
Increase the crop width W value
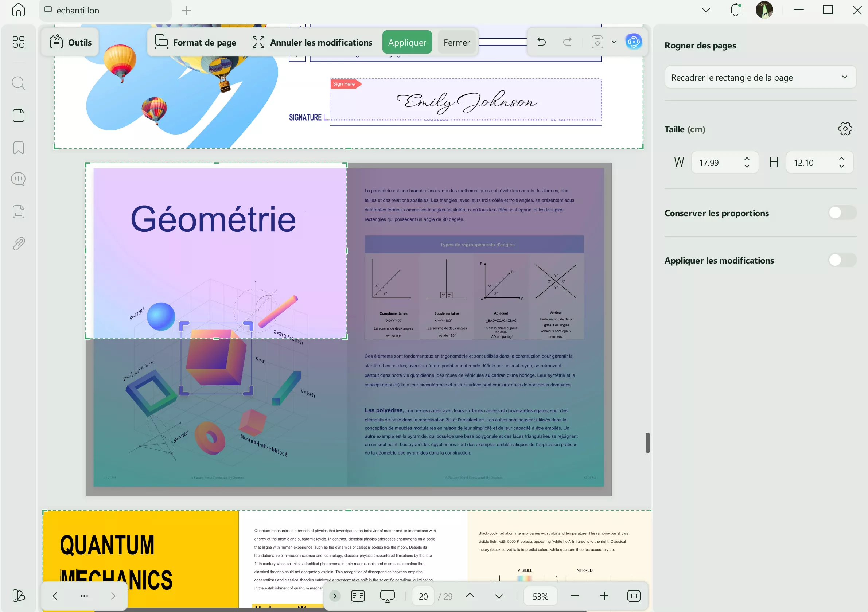coord(747,159)
